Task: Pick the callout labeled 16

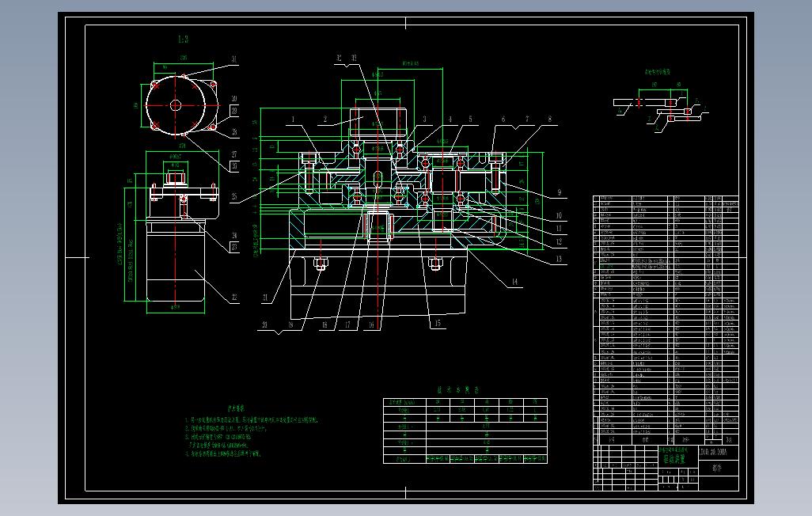Action: tap(371, 324)
